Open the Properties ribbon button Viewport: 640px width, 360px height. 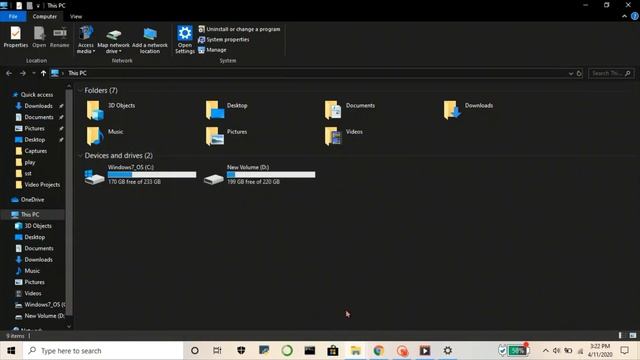pos(16,37)
